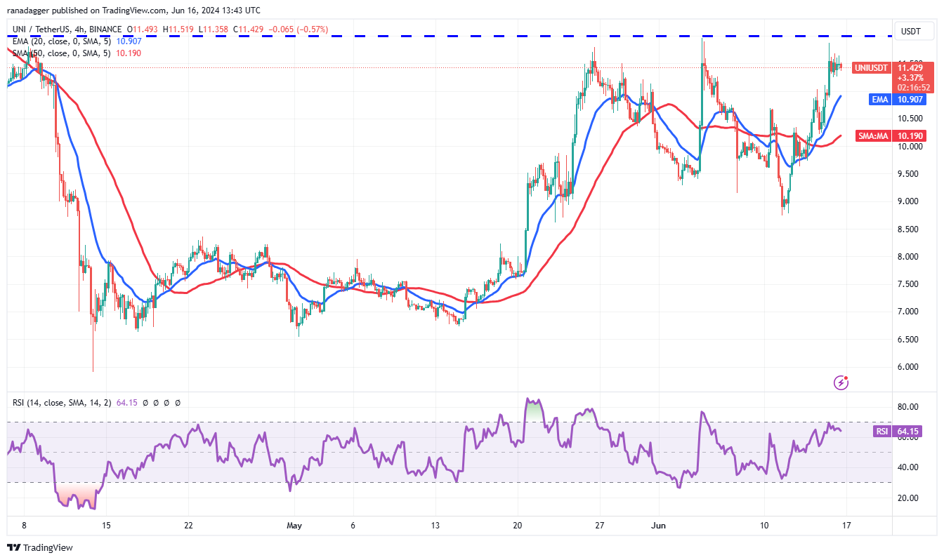Click the 6.000 price level on scale

click(910, 366)
